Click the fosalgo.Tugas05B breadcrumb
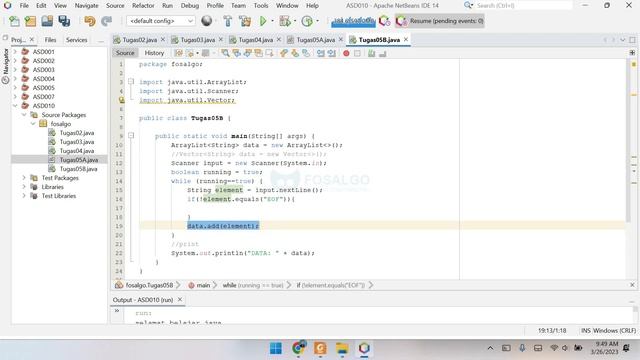The width and height of the screenshot is (640, 360). tap(149, 285)
